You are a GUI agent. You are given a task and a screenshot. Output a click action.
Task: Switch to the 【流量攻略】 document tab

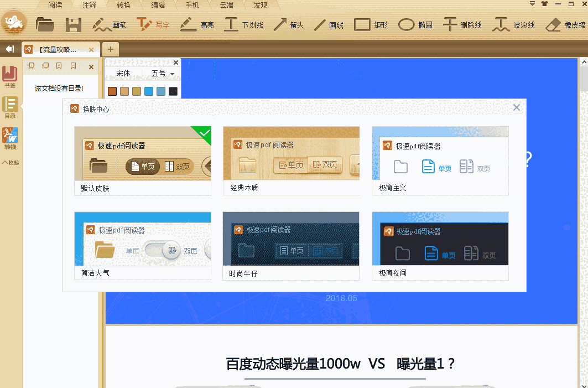55,49
